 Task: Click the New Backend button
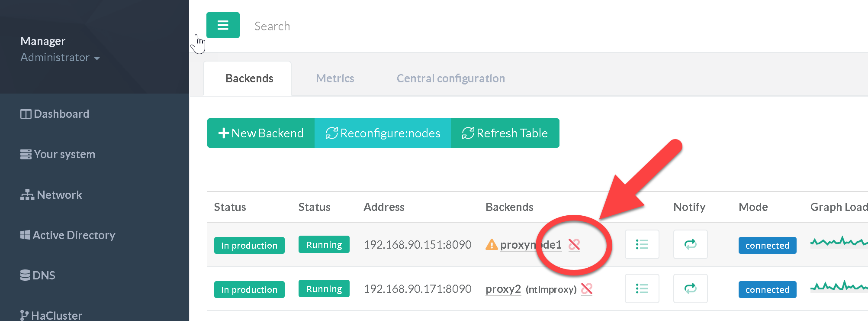coord(261,133)
